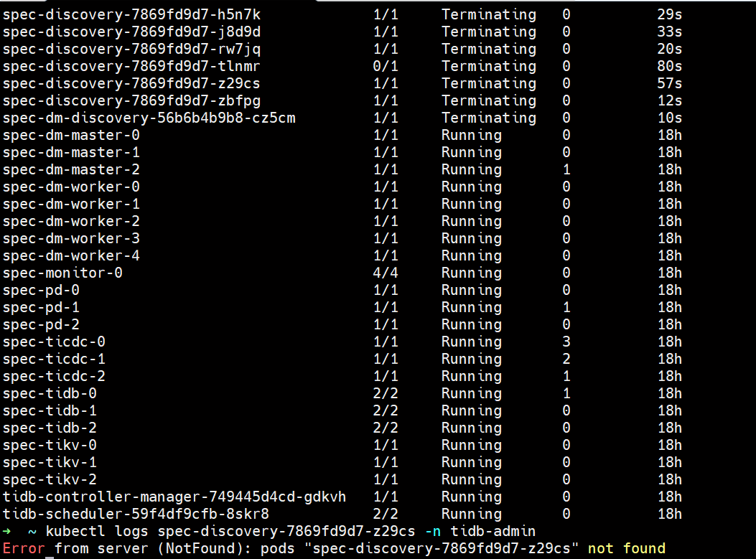The image size is (756, 559).
Task: Click spec-monitor-0 pod name
Action: [62, 273]
